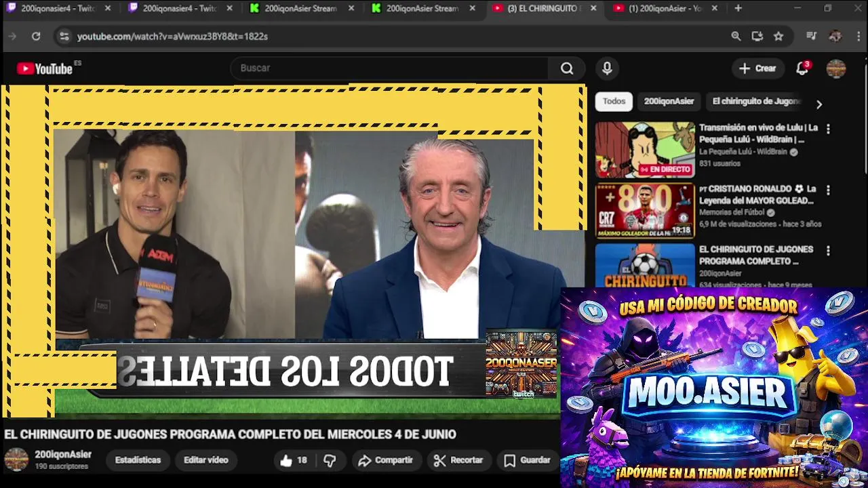The width and height of the screenshot is (868, 488).
Task: Visit Memorias del Fútbol channel
Action: [x=732, y=212]
